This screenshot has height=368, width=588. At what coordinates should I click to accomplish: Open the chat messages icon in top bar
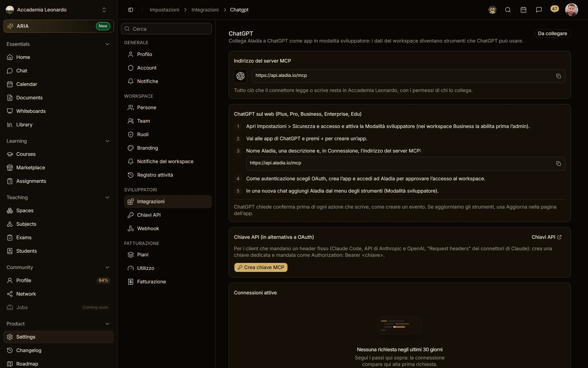tap(539, 10)
